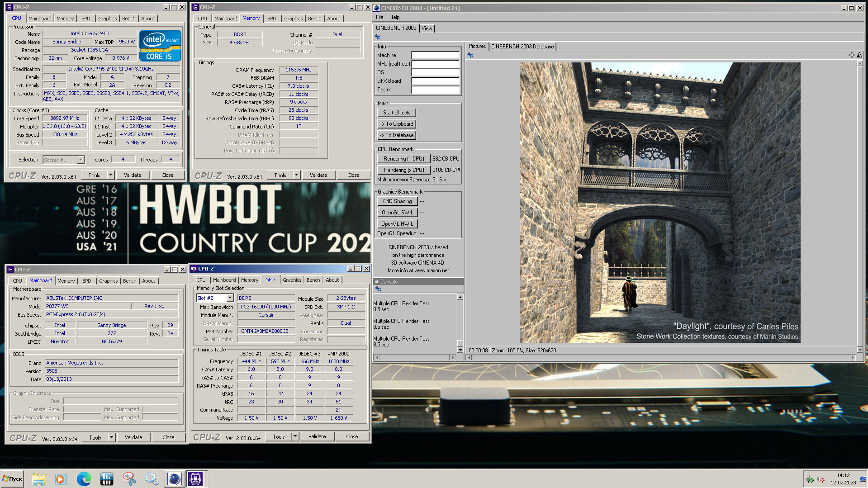Click the Tester input field
The height and width of the screenshot is (488, 868).
435,90
